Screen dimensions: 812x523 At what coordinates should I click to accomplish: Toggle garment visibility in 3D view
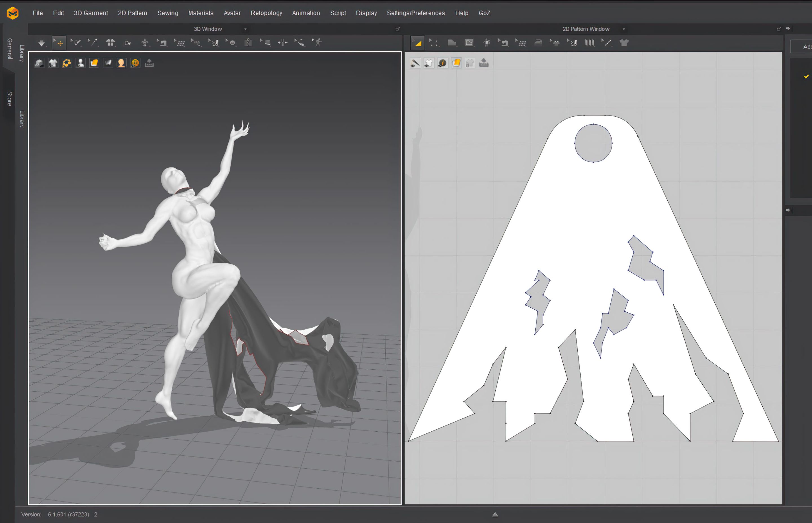53,63
